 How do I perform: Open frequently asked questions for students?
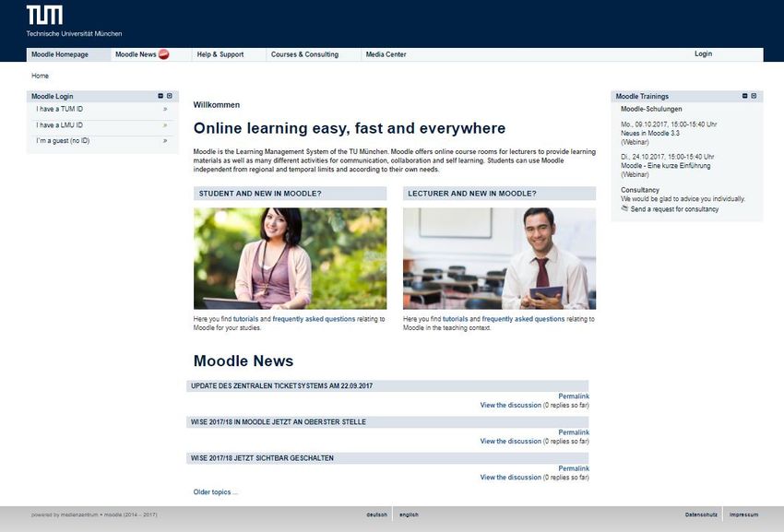314,319
